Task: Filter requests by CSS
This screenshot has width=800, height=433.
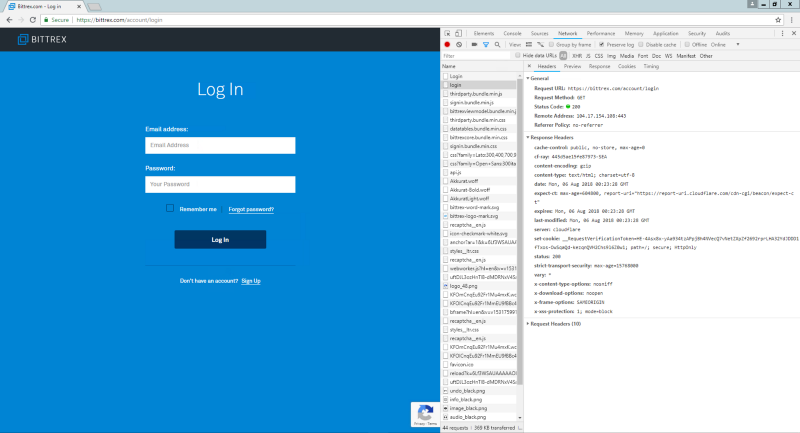Action: [598, 56]
